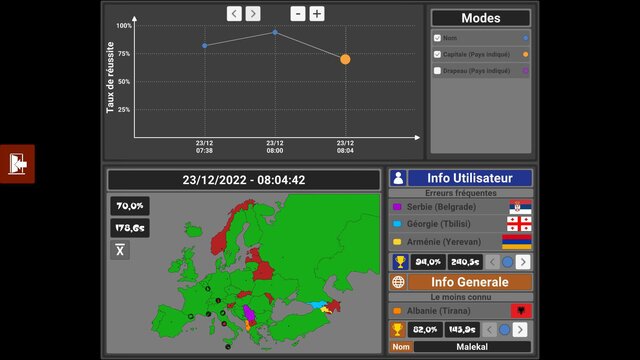The image size is (640, 360).
Task: Click the red exit door icon
Action: (17, 164)
